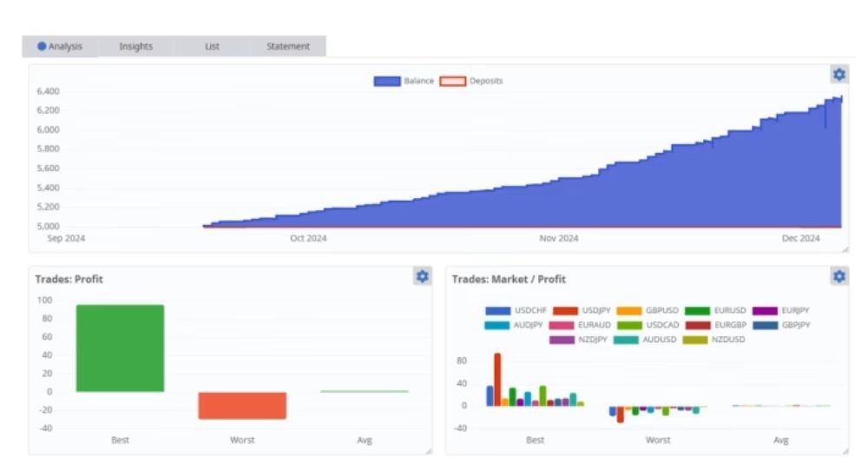This screenshot has height=457, width=868.
Task: Toggle the Balance series in legend
Action: [404, 81]
